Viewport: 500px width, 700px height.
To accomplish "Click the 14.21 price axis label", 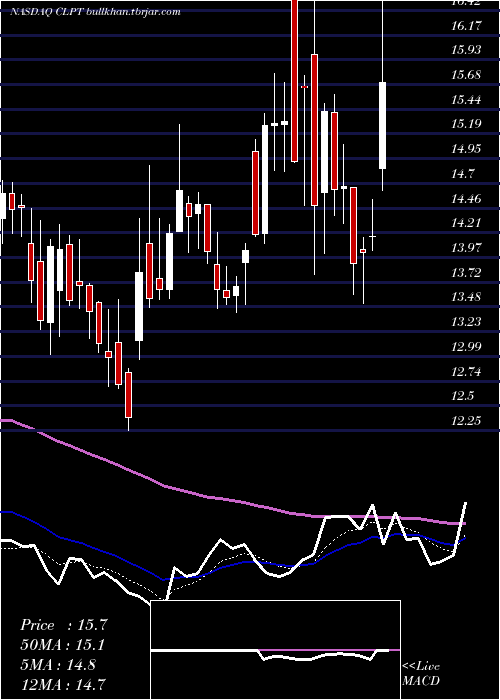I will click(x=466, y=223).
